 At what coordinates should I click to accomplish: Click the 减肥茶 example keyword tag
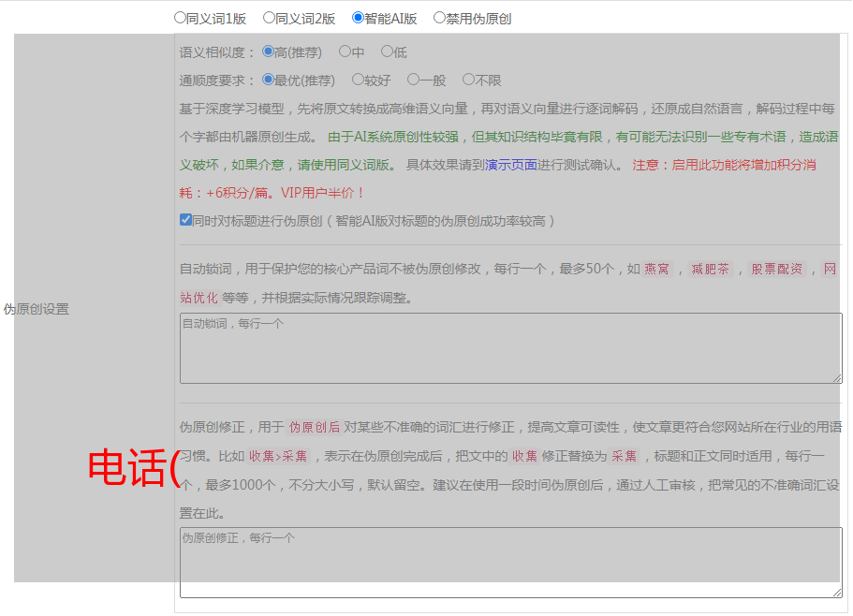(x=710, y=270)
